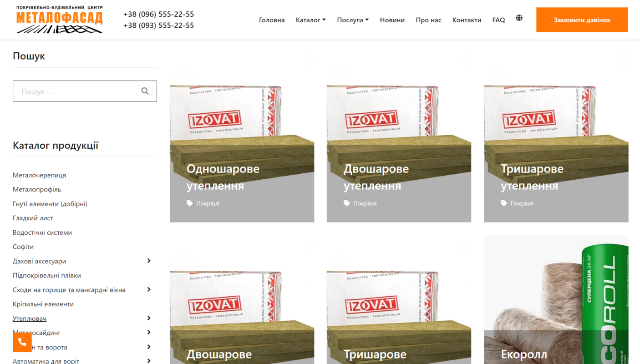640x364 pixels.
Task: Open the Новини page
Action: (x=392, y=20)
